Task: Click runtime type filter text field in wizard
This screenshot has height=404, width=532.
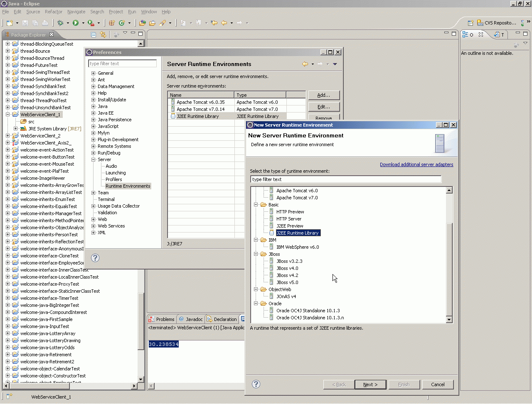Action: click(x=346, y=179)
